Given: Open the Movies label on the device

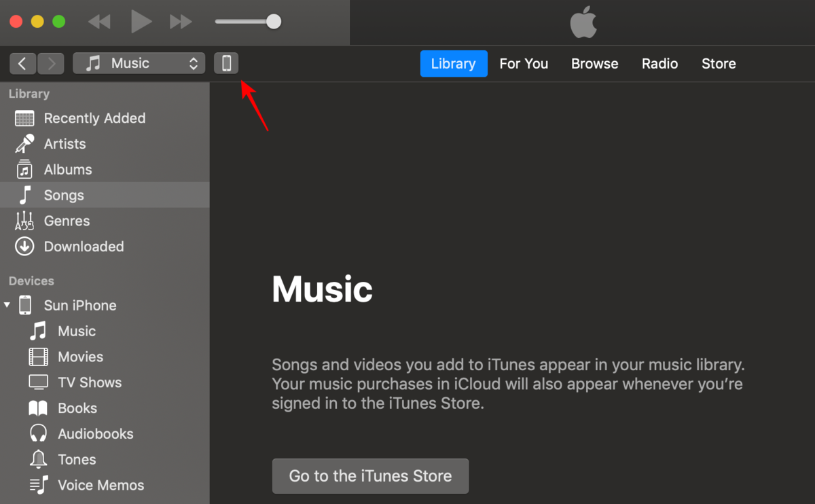Looking at the screenshot, I should [81, 357].
